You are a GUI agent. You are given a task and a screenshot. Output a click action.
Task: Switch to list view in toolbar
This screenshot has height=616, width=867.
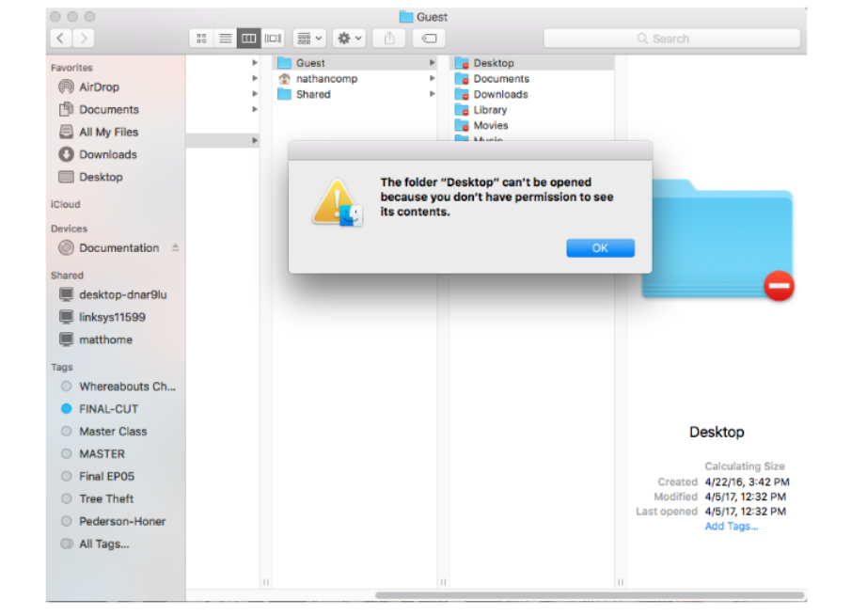(x=226, y=39)
